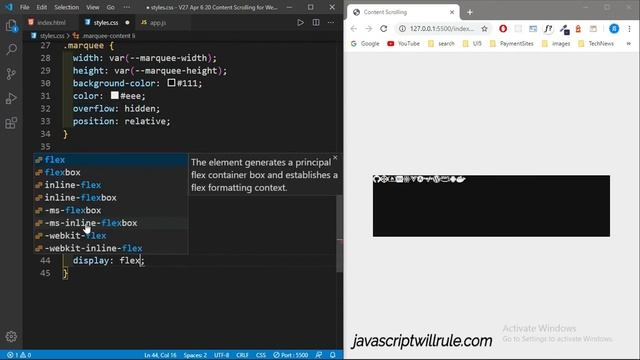Open VS Code notifications bell
Viewport: 640px width, 360px height.
(333, 355)
